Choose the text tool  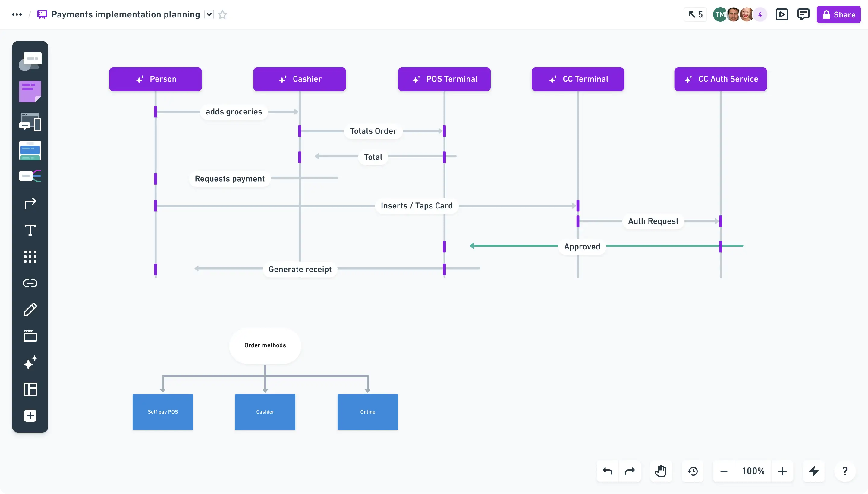point(30,230)
